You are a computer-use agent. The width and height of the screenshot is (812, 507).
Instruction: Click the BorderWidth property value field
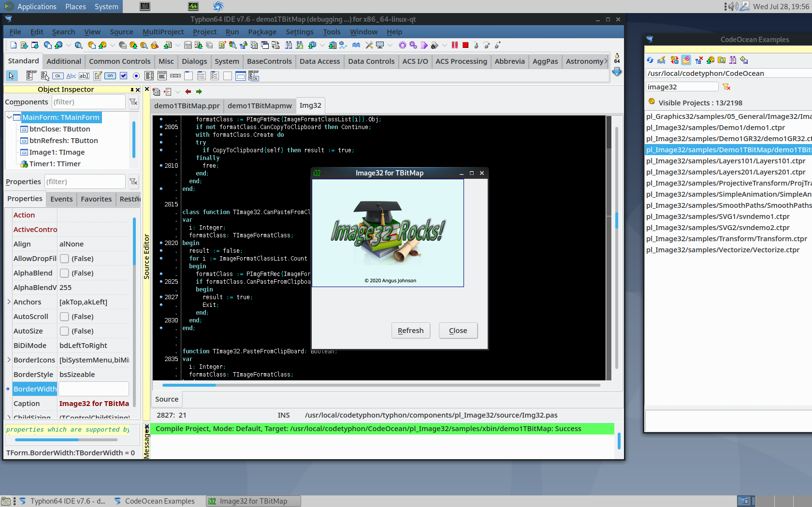[x=94, y=389]
